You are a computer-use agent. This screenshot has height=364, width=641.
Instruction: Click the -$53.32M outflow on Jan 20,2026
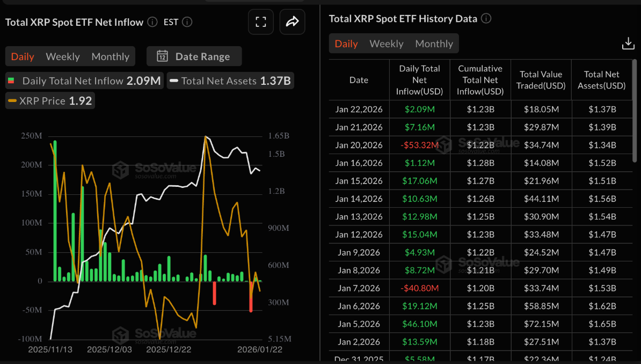coord(419,145)
